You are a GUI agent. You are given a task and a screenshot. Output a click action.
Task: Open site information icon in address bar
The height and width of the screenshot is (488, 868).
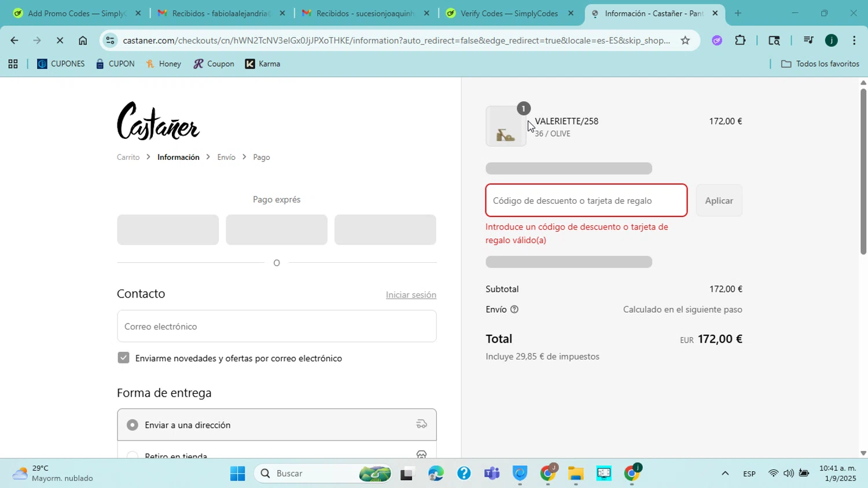[110, 41]
